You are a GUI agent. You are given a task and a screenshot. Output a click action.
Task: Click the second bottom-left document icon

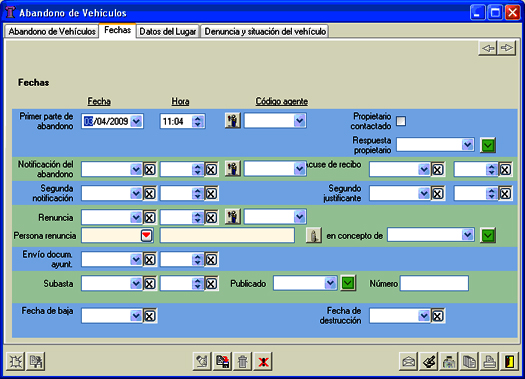[x=35, y=361]
